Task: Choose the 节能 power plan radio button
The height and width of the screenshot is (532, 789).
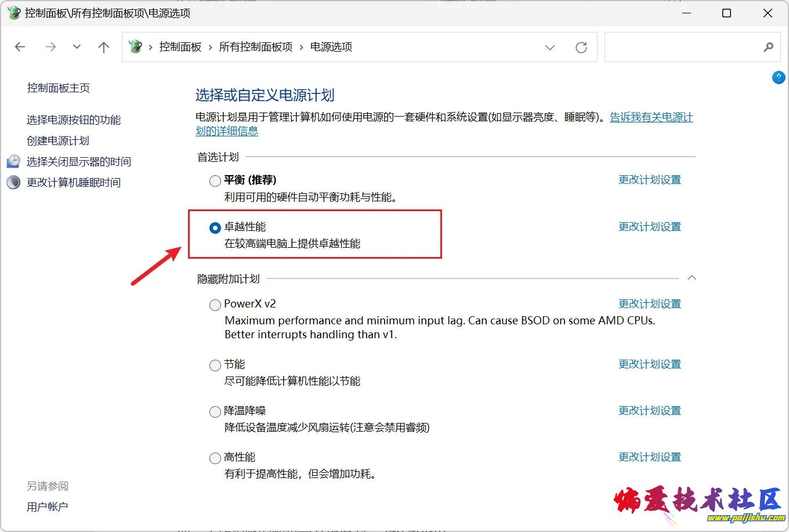Action: (x=215, y=365)
